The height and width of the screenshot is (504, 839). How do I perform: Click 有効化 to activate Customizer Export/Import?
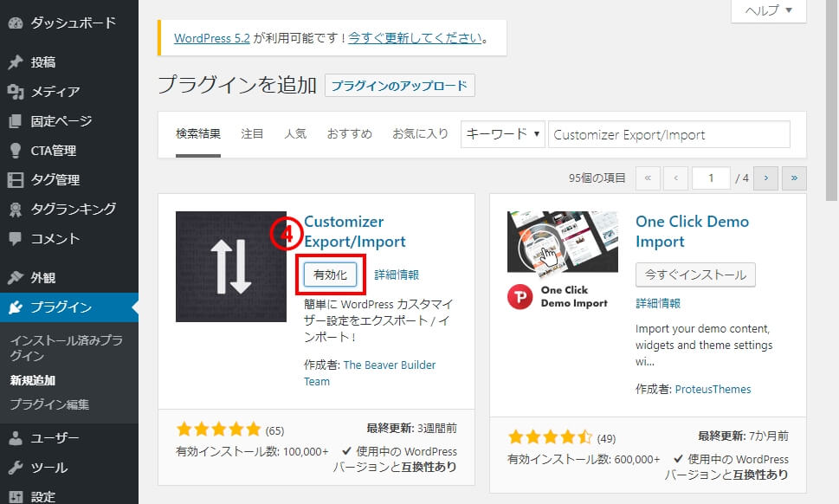330,275
